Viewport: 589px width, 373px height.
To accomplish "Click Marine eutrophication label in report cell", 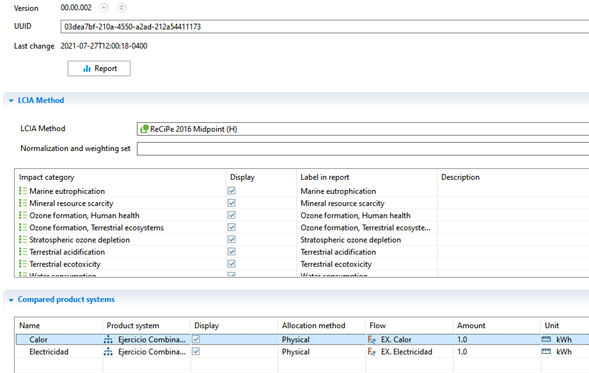I will [x=338, y=191].
